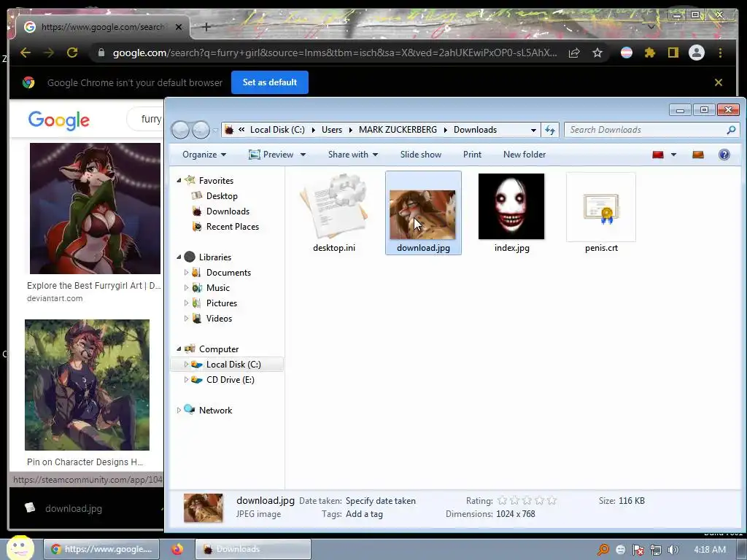Open Chrome extensions puzzle icon
Image resolution: width=747 pixels, height=560 pixels.
coord(650,52)
